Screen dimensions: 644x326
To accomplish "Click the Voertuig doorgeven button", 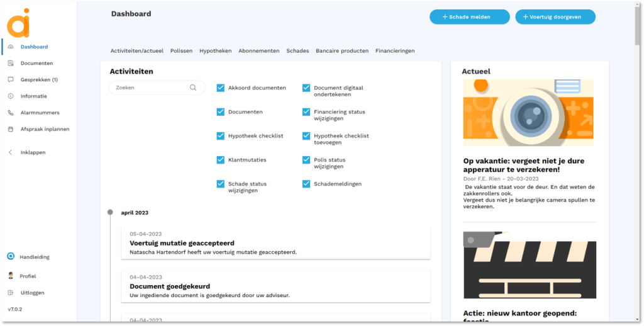I will [x=555, y=17].
